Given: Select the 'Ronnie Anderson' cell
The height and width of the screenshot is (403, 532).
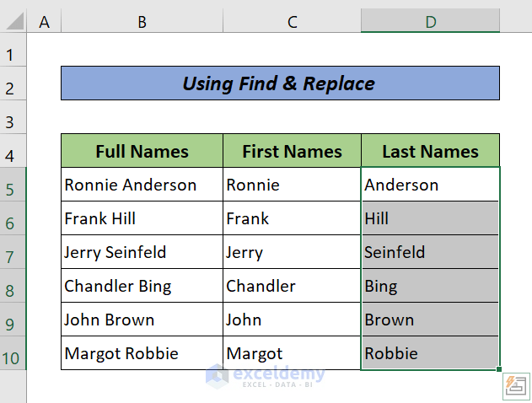Looking at the screenshot, I should click(x=142, y=185).
